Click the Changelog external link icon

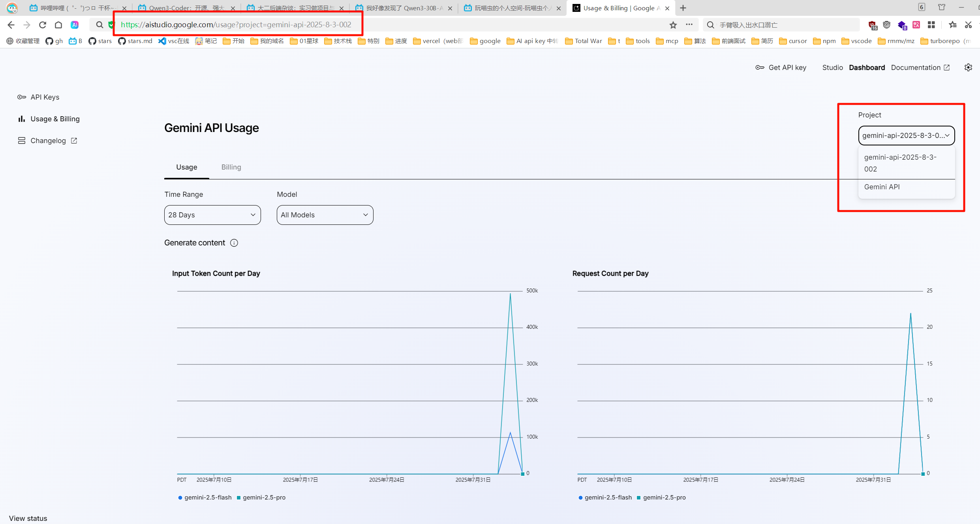(74, 141)
